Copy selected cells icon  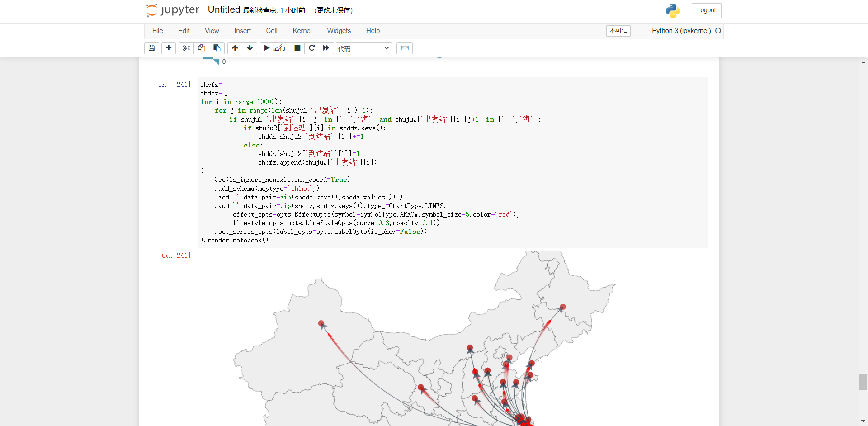click(x=202, y=48)
